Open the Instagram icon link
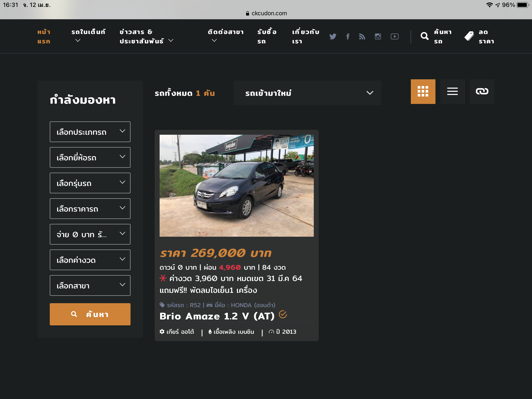The height and width of the screenshot is (399, 532). 378,36
